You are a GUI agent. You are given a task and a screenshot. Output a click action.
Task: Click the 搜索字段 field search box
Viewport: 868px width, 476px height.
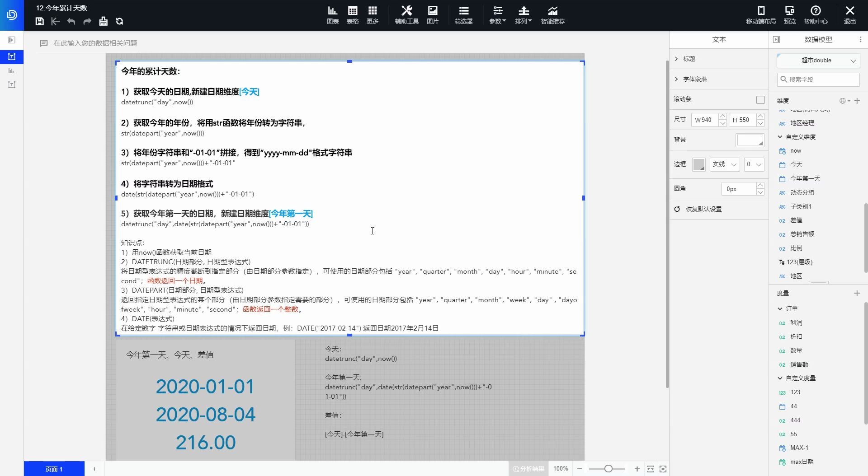tap(818, 79)
